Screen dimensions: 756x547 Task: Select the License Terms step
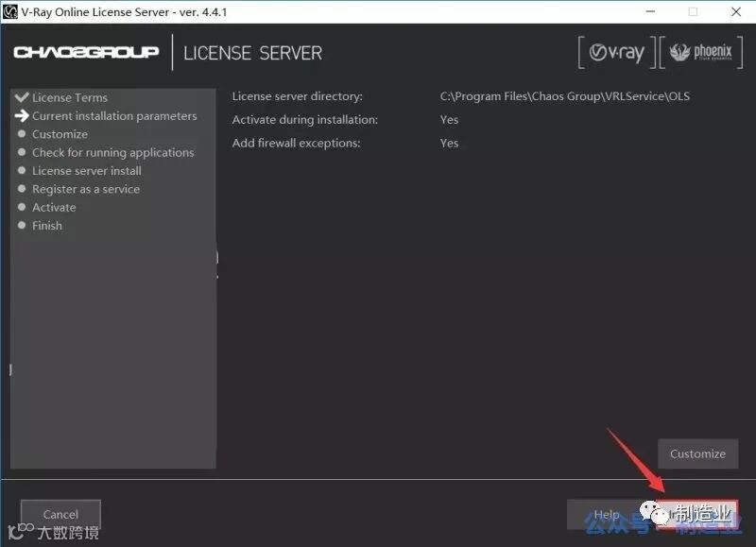pyautogui.click(x=70, y=98)
